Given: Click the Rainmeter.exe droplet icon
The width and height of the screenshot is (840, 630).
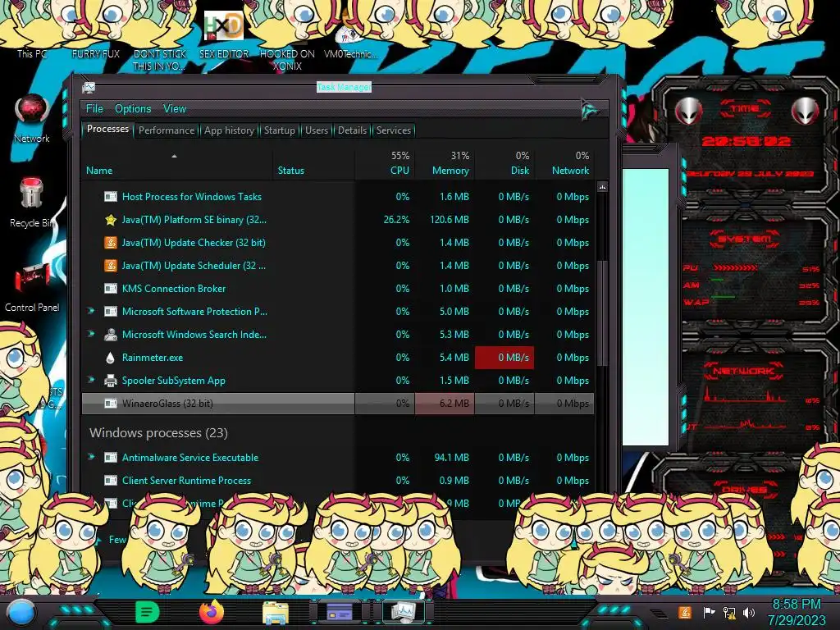Looking at the screenshot, I should coord(111,358).
